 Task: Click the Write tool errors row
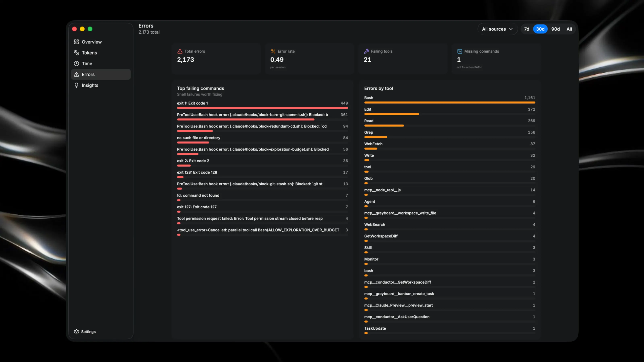point(450,157)
